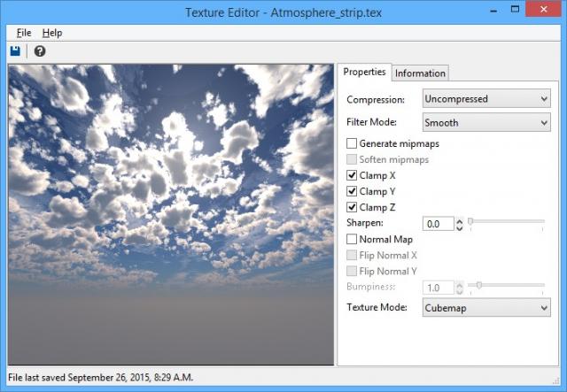Open the Help menu
The height and width of the screenshot is (392, 567).
[x=52, y=33]
